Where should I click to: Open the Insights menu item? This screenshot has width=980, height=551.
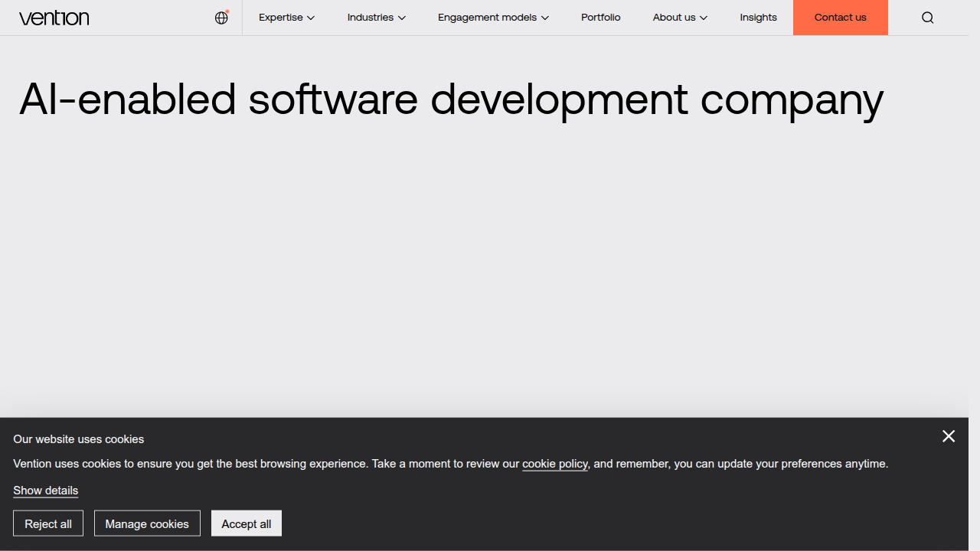[x=758, y=18]
